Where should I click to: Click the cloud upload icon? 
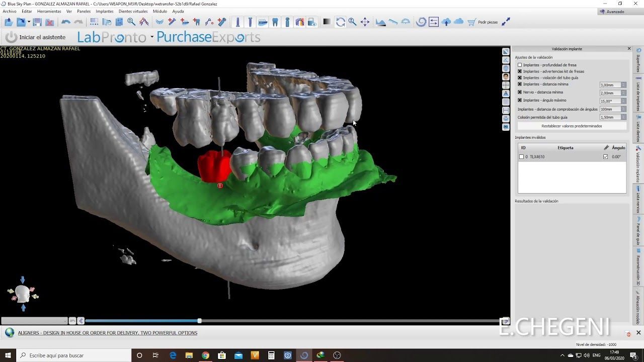coord(446,22)
